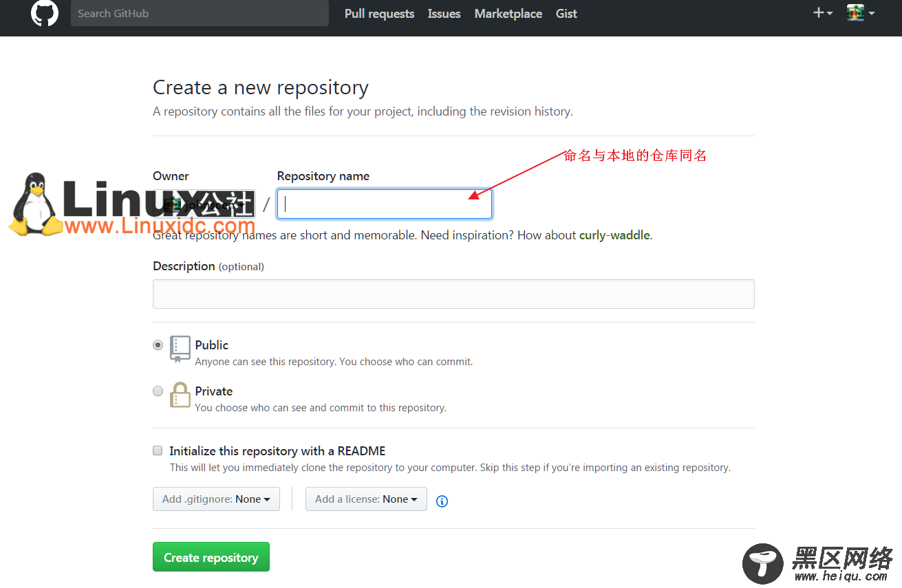
Task: Click 'You choose who can see and commit' text
Action: click(x=321, y=408)
